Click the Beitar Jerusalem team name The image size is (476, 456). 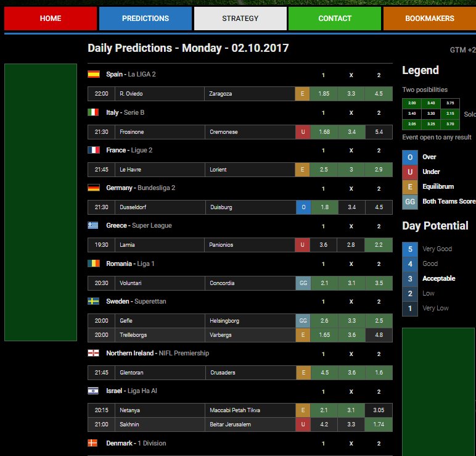pyautogui.click(x=231, y=425)
